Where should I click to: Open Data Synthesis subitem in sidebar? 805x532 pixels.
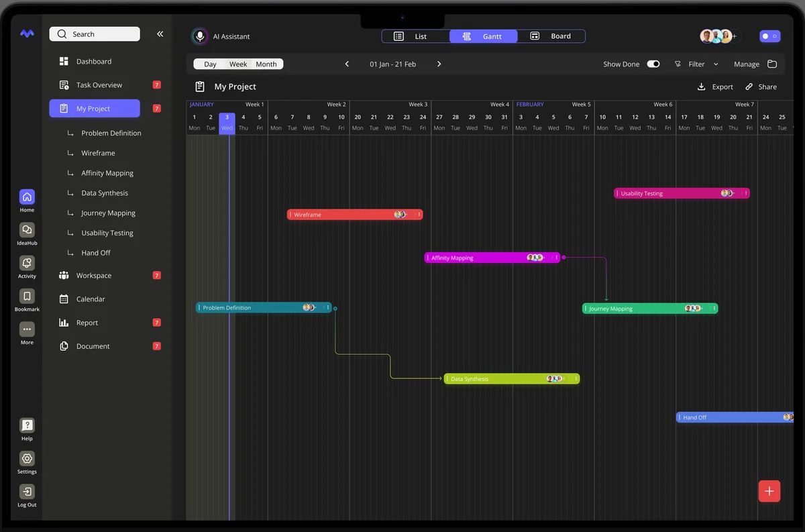click(105, 193)
